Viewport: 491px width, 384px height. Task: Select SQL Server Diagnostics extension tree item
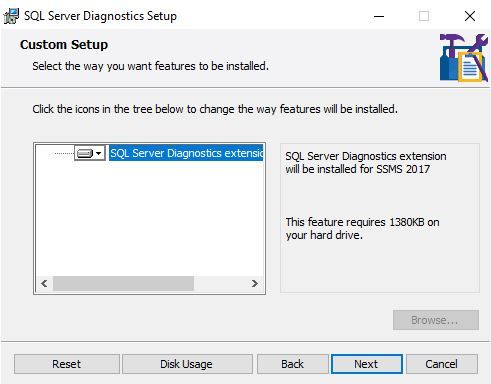[x=186, y=153]
